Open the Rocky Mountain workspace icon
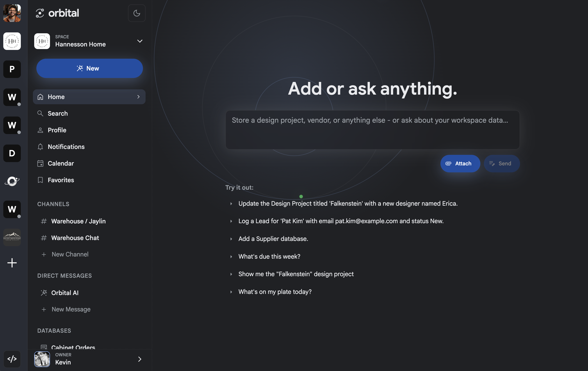Screen dimensions: 588x371 (12, 237)
